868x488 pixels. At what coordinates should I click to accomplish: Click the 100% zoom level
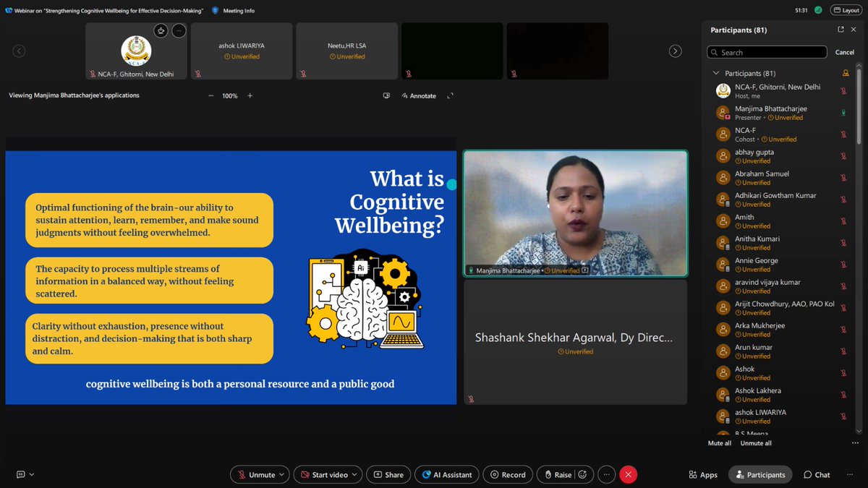230,95
